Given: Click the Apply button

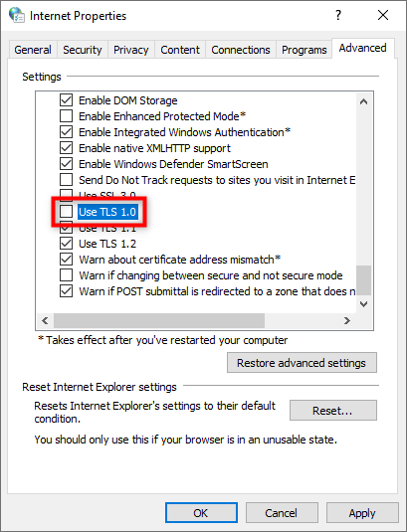Looking at the screenshot, I should (x=362, y=513).
